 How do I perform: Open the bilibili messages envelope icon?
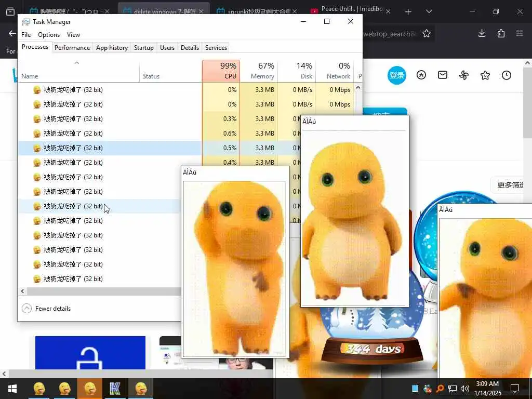coord(443,75)
